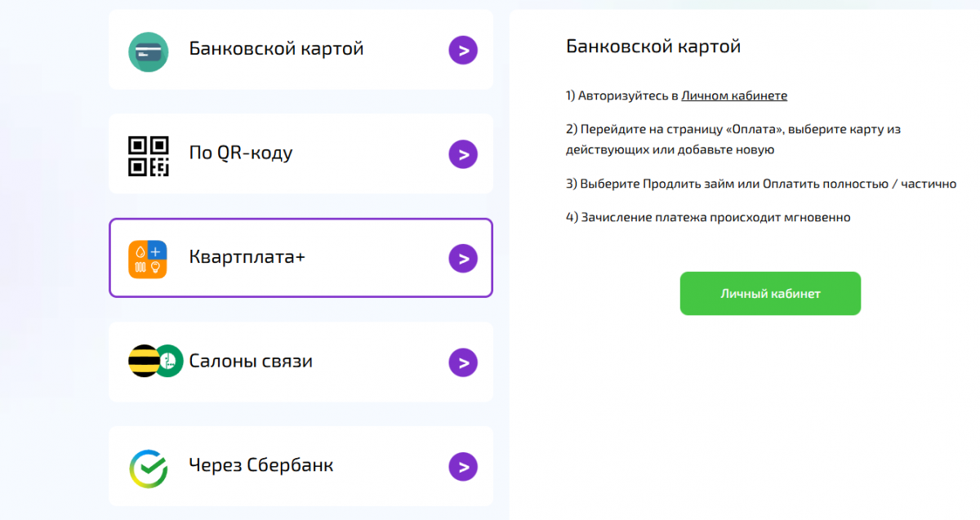Image resolution: width=980 pixels, height=520 pixels.
Task: Expand the Через Сбербанк arrow
Action: coord(463,467)
